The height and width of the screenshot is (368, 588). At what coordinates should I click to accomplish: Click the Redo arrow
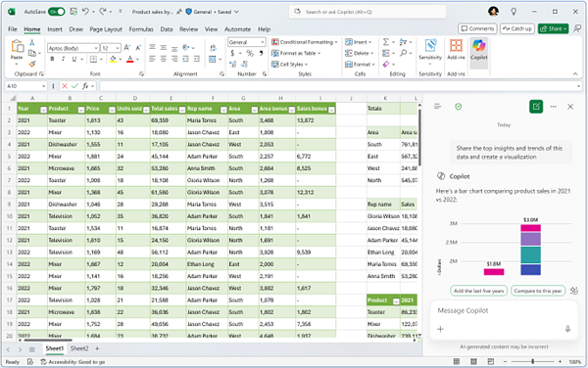(x=102, y=12)
